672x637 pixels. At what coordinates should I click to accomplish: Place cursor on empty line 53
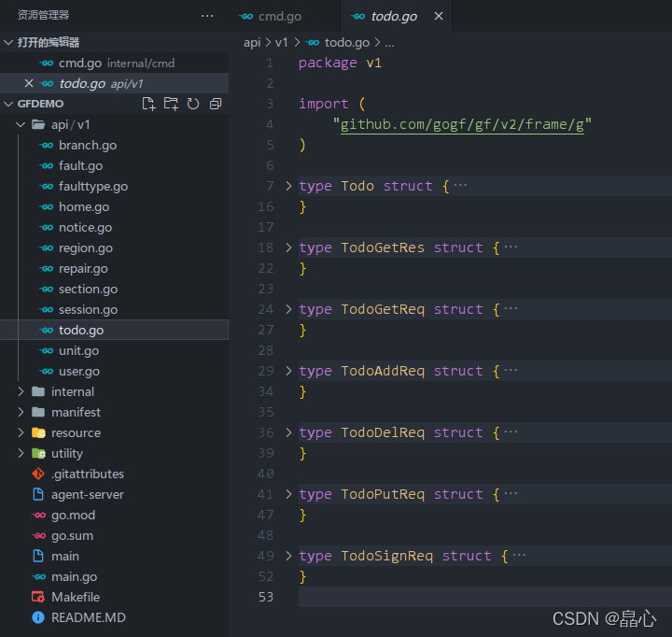tap(484, 597)
